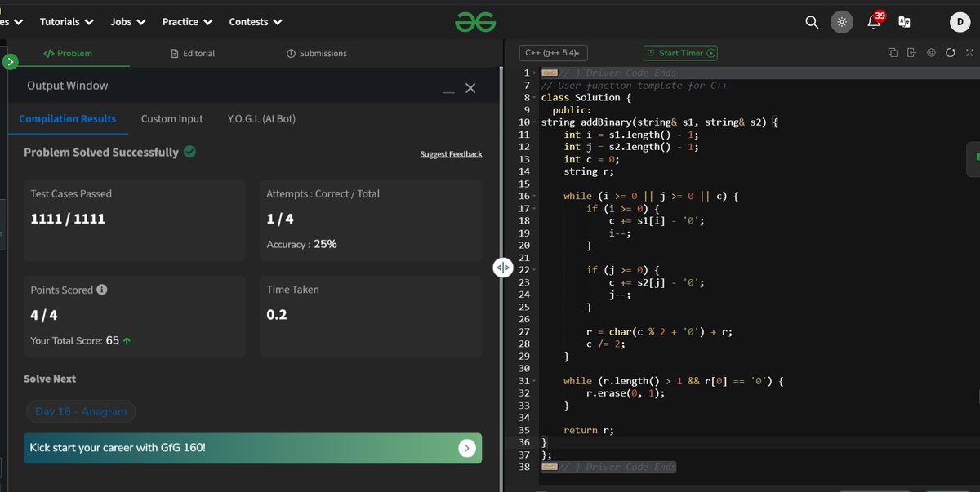
Task: Switch to the Problem tab
Action: [68, 53]
